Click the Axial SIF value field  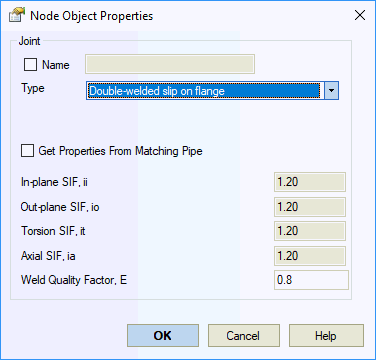310,256
